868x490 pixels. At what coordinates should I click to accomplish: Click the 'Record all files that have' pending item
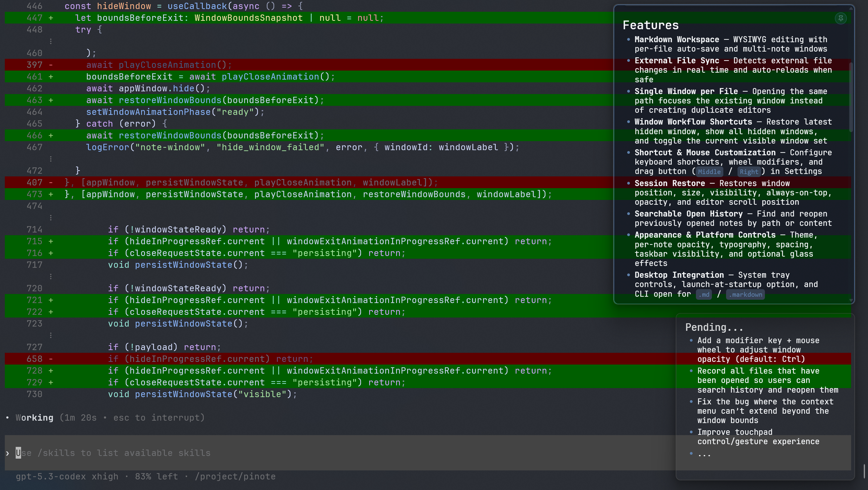[767, 380]
